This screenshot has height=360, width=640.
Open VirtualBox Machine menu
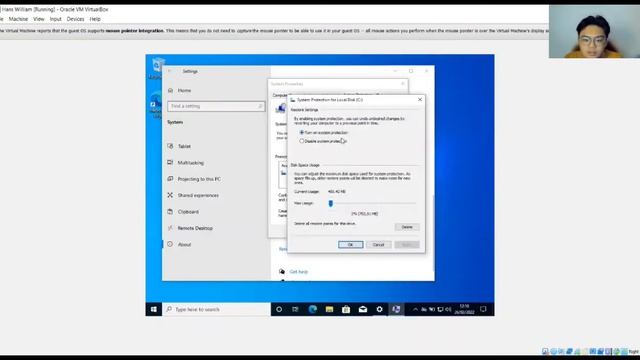(x=18, y=19)
